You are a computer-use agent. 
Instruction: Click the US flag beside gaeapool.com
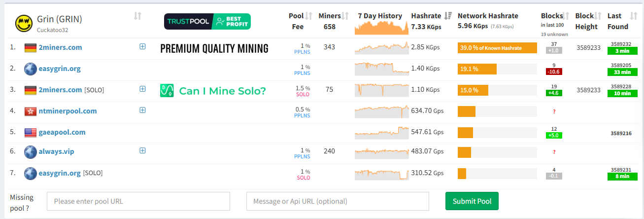click(x=31, y=132)
